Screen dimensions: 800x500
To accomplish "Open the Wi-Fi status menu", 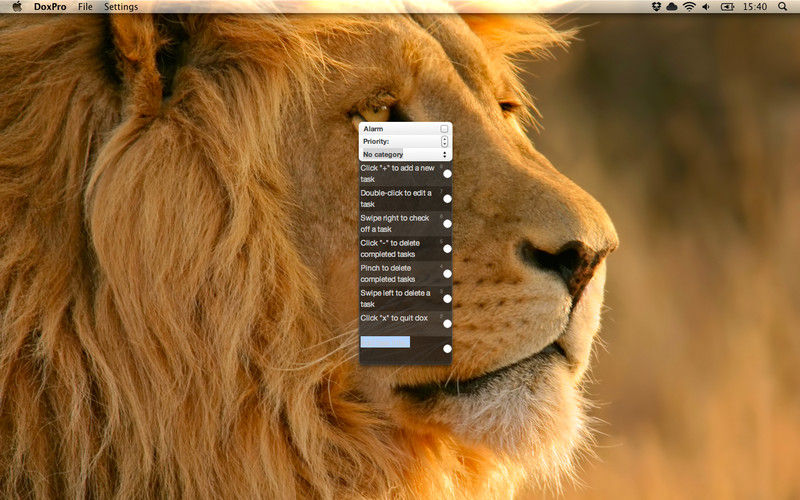I will (689, 7).
